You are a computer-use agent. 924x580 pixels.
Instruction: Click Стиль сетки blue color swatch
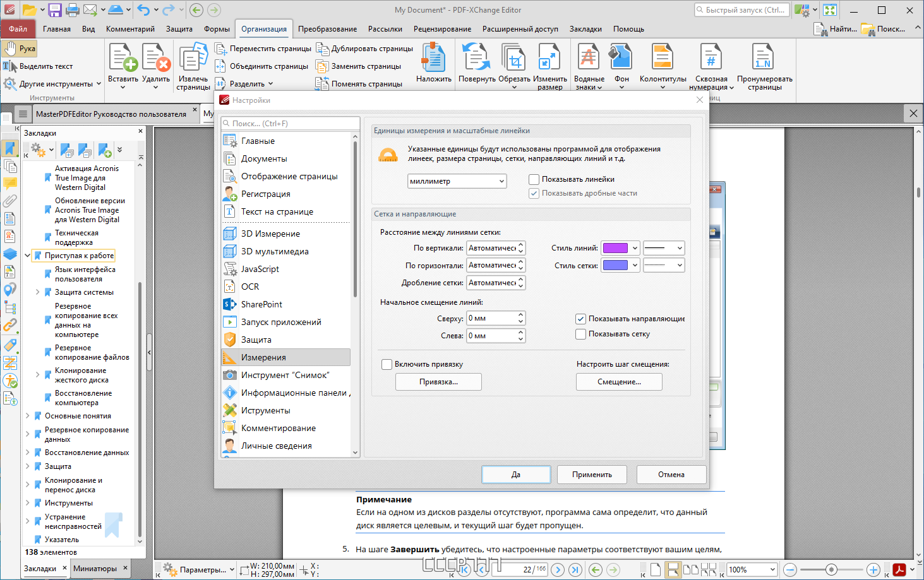pos(615,266)
